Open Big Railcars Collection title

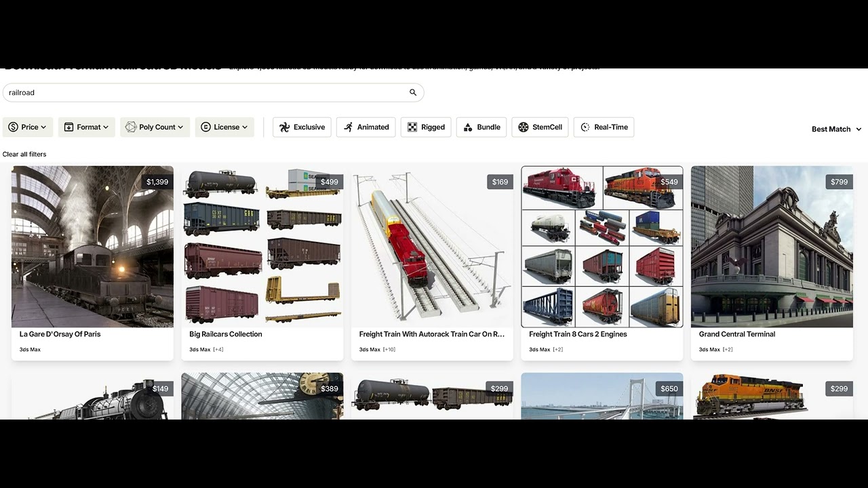point(226,334)
